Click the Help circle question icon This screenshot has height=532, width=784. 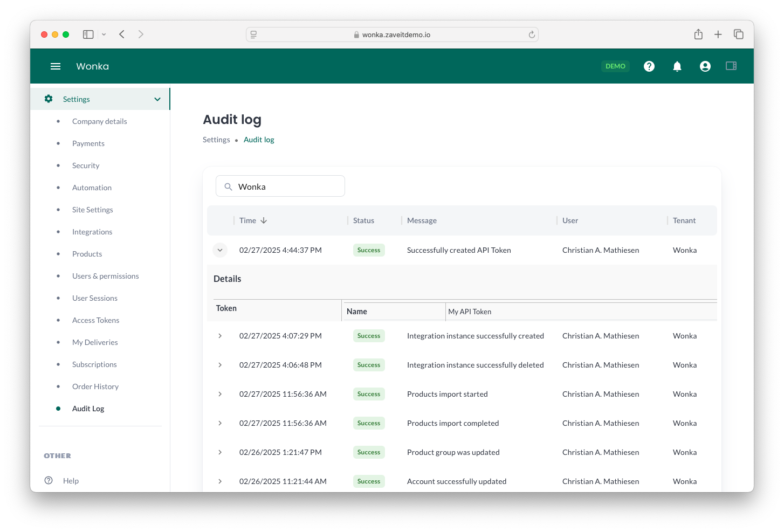[x=49, y=480]
